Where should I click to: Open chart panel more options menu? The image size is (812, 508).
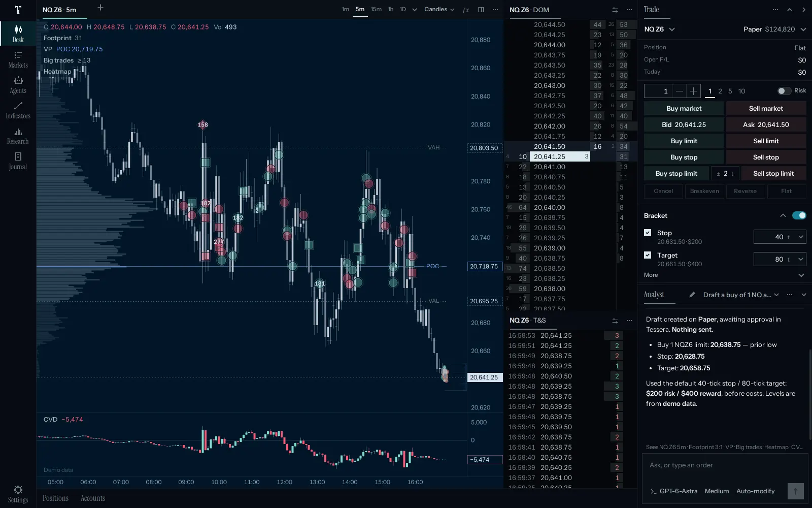pos(495,10)
